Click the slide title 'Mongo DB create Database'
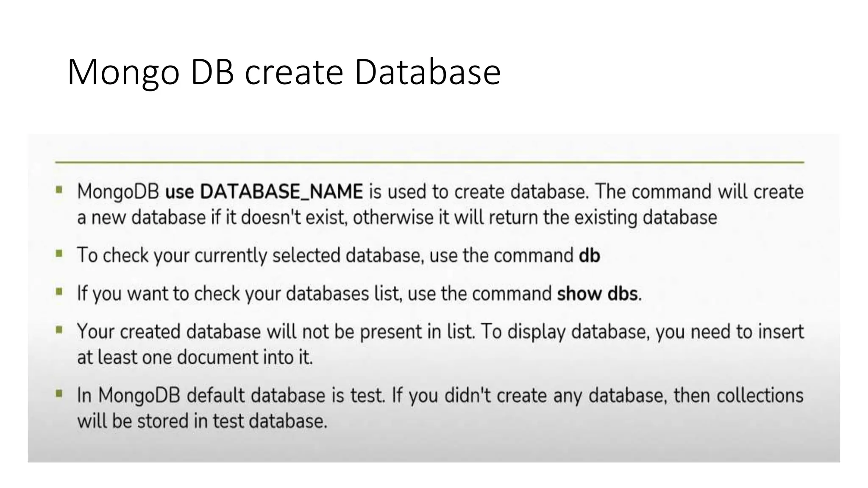 coord(284,73)
